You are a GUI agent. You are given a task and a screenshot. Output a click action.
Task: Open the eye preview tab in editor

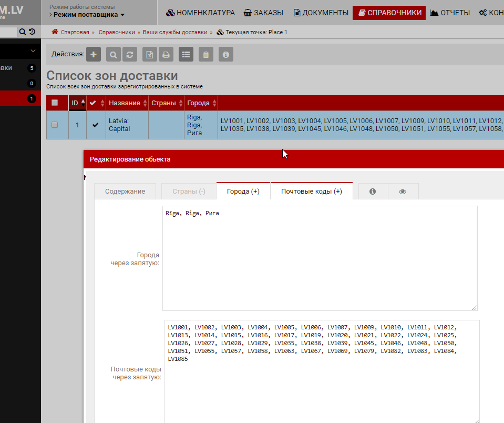click(x=403, y=192)
